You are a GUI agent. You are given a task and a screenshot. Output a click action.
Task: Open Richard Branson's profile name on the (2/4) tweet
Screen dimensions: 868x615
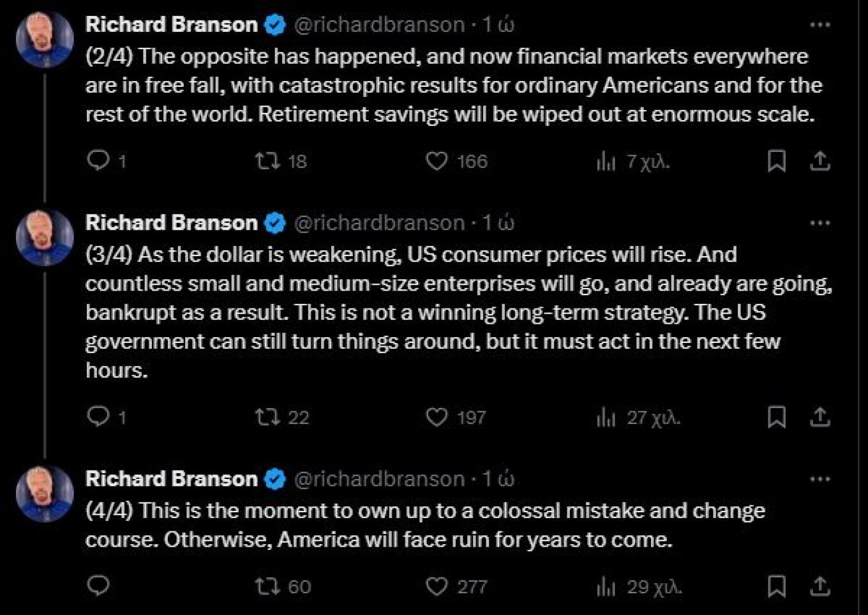172,24
